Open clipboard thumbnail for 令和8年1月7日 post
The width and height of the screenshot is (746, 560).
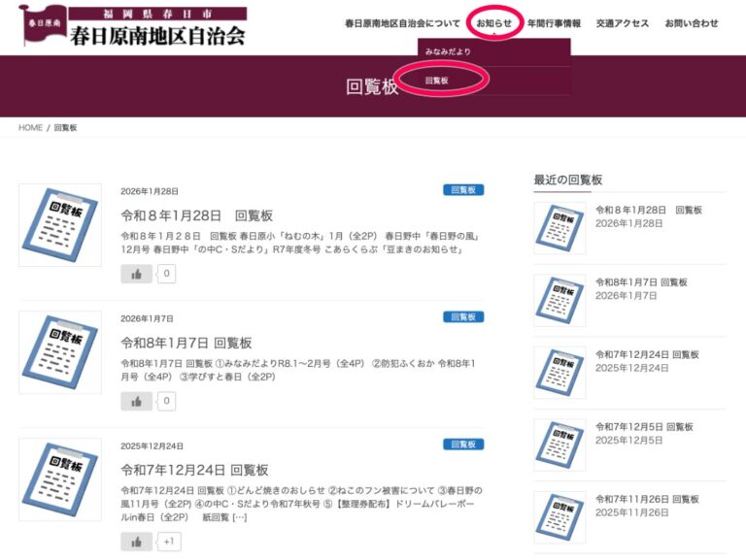pos(60,352)
